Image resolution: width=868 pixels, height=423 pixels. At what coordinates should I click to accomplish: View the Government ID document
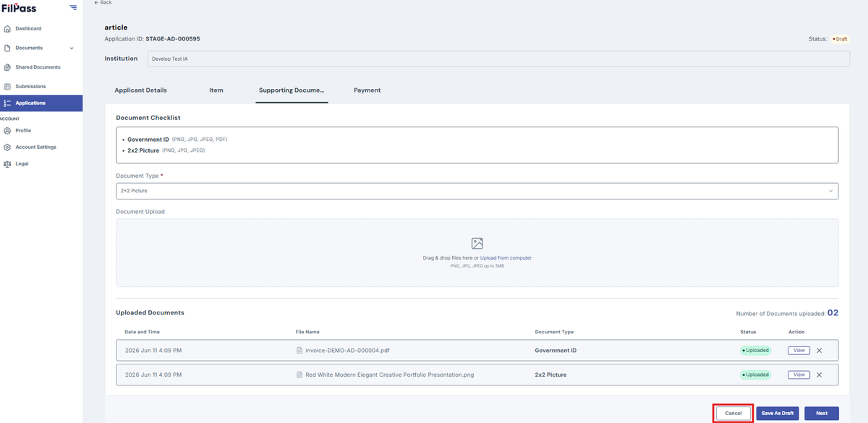(799, 350)
